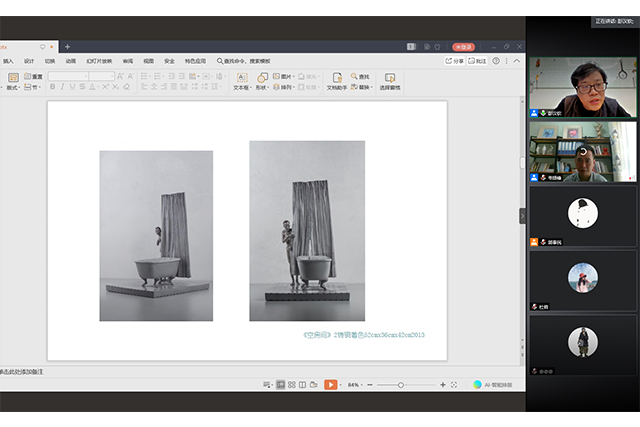Open the AI smart layout tool
The height and width of the screenshot is (427, 640).
495,384
